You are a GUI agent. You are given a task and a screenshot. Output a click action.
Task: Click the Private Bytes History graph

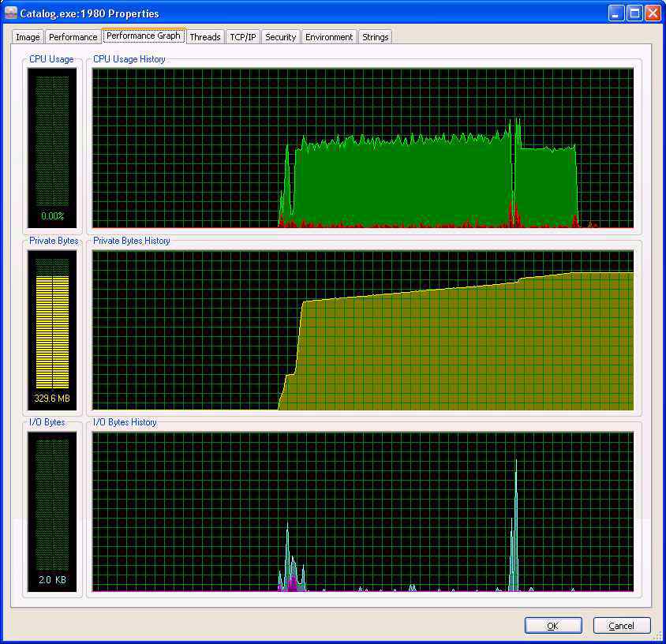[x=363, y=330]
